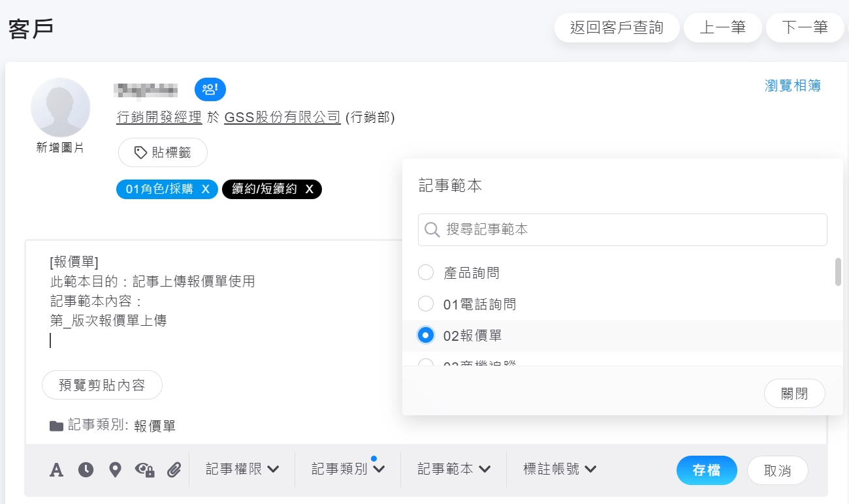Click the blue contact group badge icon
The width and height of the screenshot is (849, 504).
click(210, 89)
